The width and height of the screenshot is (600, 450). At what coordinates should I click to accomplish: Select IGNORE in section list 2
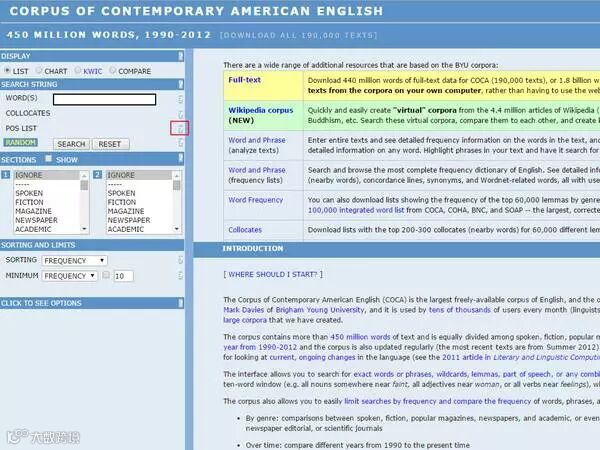tap(121, 175)
